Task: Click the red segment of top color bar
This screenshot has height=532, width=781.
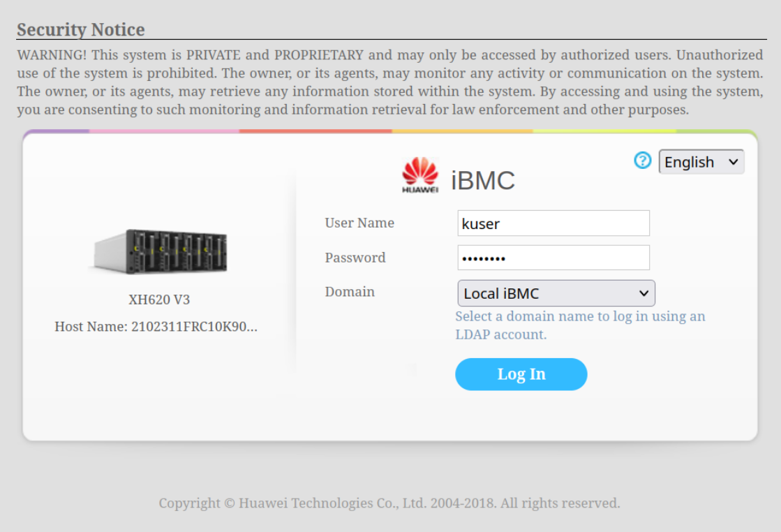Action: tap(315, 131)
